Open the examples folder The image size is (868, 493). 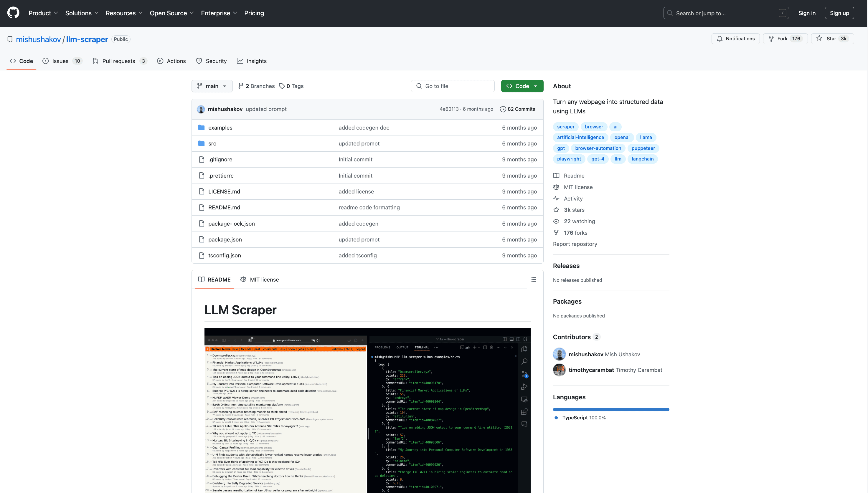click(x=220, y=128)
